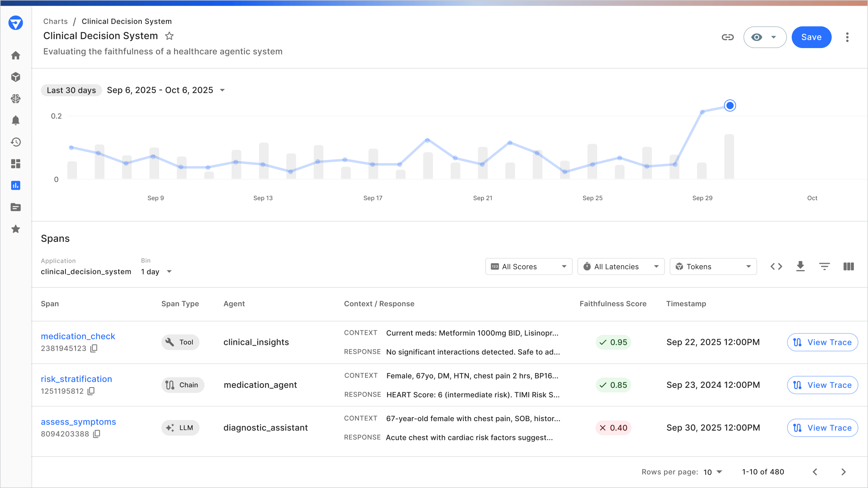
Task: Download spans using the download icon
Action: pos(800,266)
